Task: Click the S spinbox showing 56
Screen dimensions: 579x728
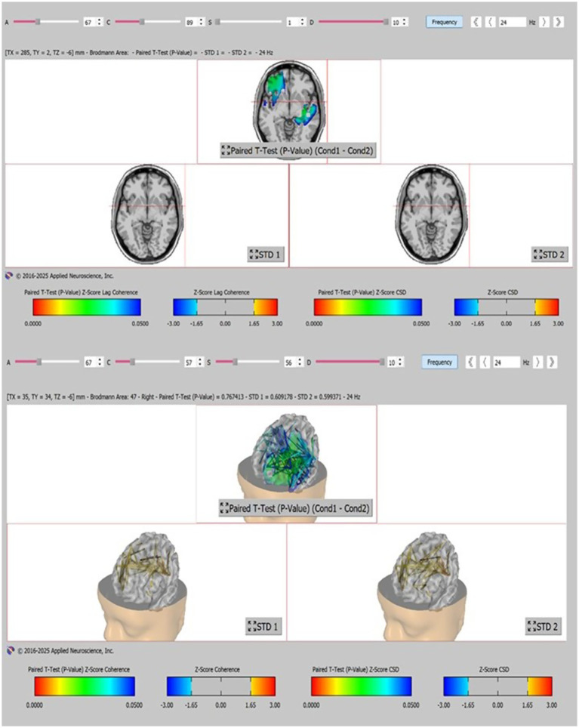Action: 294,362
